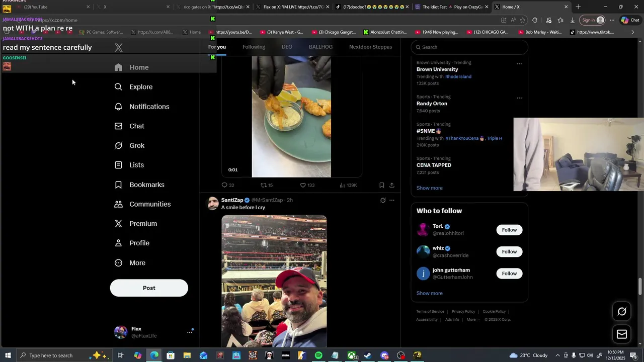
Task: Add page to favorites star
Action: coord(523,20)
